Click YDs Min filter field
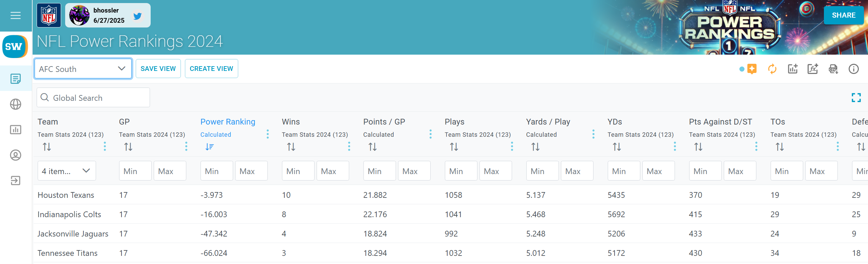 [x=624, y=171]
